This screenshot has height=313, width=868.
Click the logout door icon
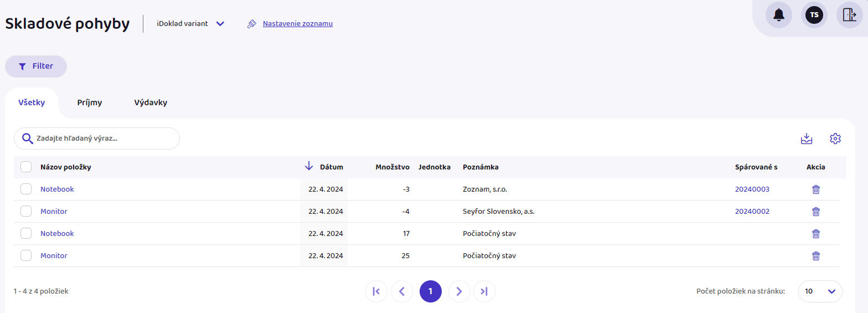tap(849, 15)
